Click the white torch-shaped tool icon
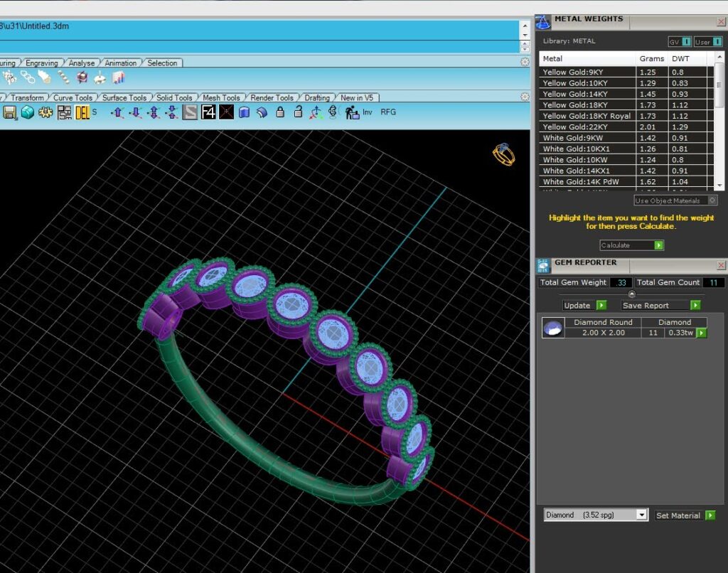This screenshot has height=573, width=728. coord(45,77)
